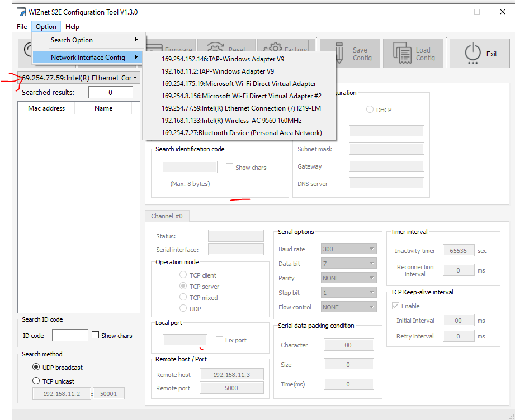515x420 pixels.
Task: Click the ID code input field
Action: pos(70,335)
